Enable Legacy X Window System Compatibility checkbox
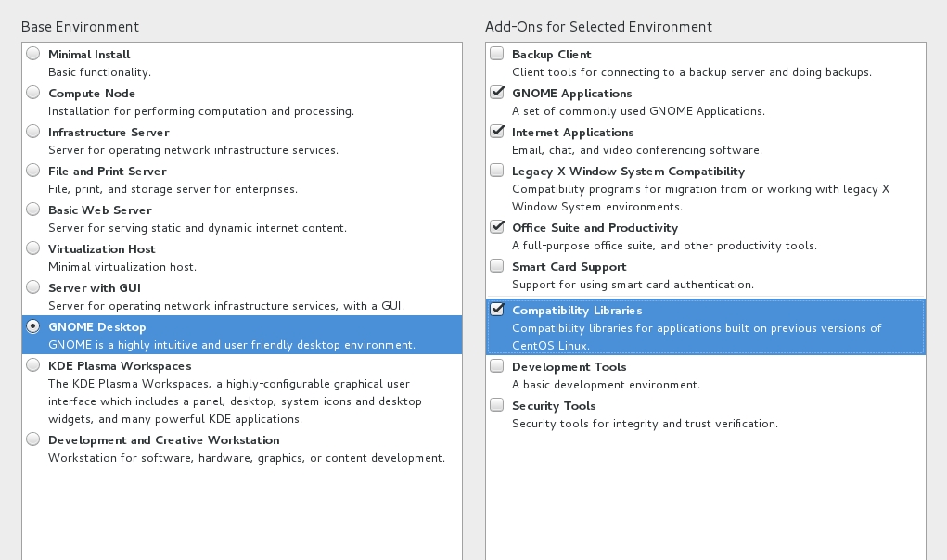The height and width of the screenshot is (560, 947). [497, 171]
